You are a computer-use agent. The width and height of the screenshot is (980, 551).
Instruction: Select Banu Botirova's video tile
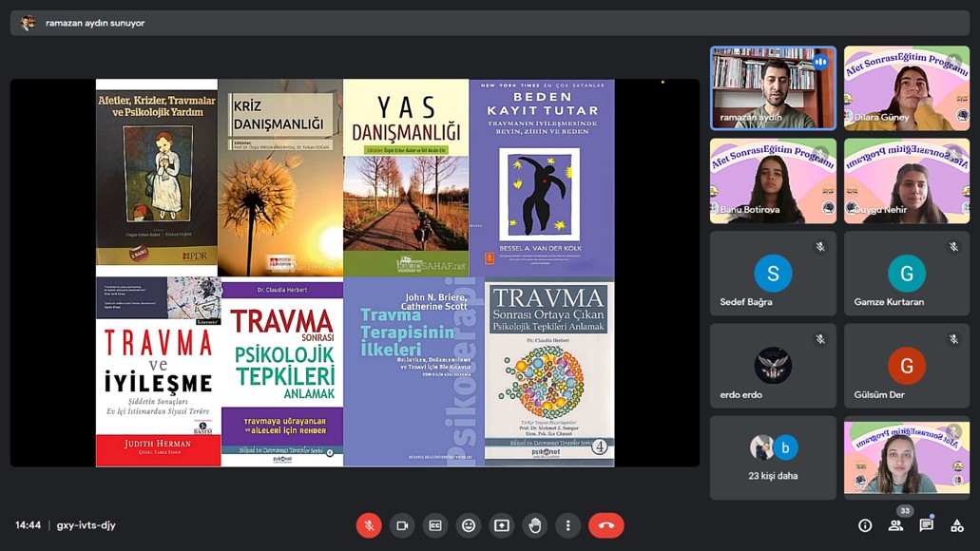(x=773, y=181)
